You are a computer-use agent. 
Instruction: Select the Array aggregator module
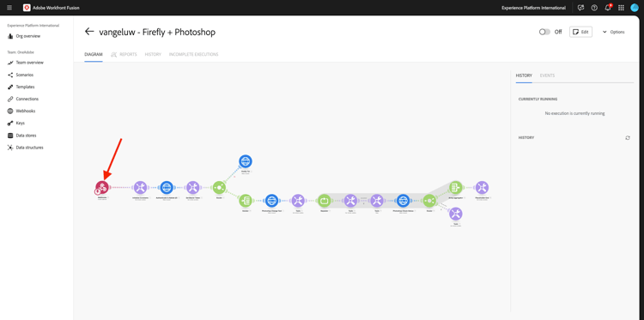(x=455, y=188)
